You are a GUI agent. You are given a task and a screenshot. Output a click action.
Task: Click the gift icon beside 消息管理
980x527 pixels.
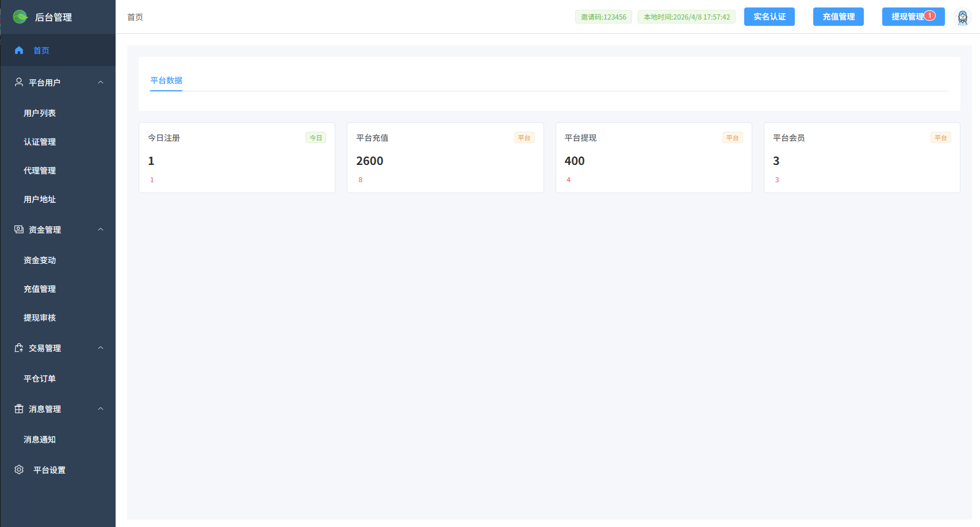19,409
